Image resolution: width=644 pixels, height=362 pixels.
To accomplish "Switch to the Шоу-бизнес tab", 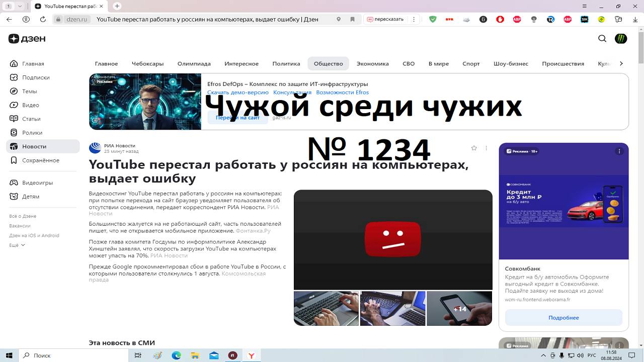I will tap(511, 64).
